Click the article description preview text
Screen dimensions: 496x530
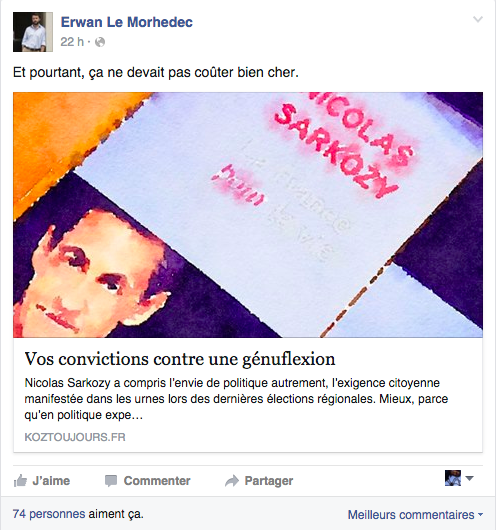pos(236,399)
